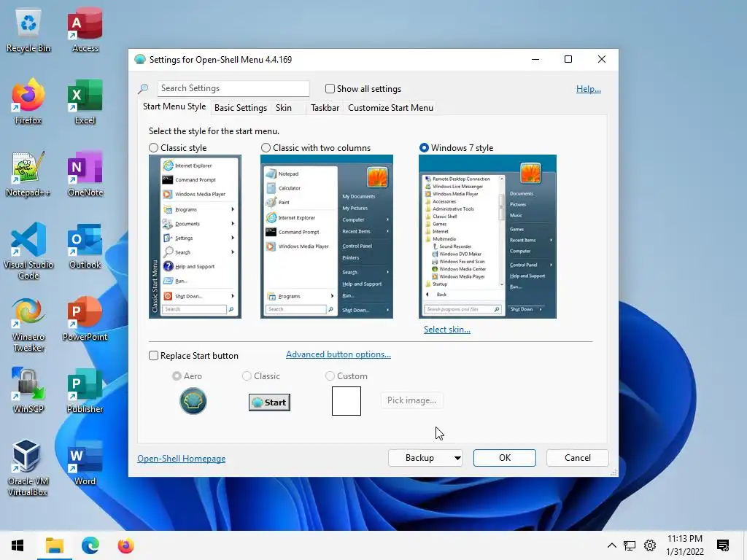This screenshot has width=747, height=560.
Task: Click the Aero shell start button image
Action: [193, 401]
